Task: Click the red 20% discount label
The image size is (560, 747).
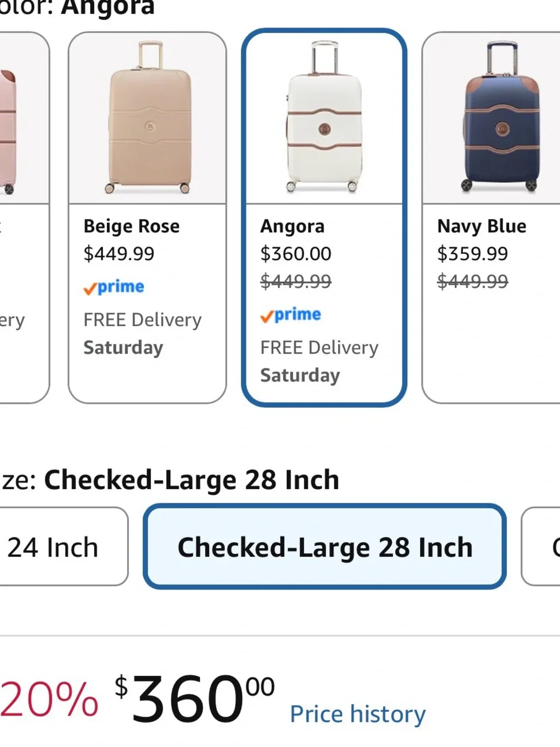Action: tap(49, 699)
